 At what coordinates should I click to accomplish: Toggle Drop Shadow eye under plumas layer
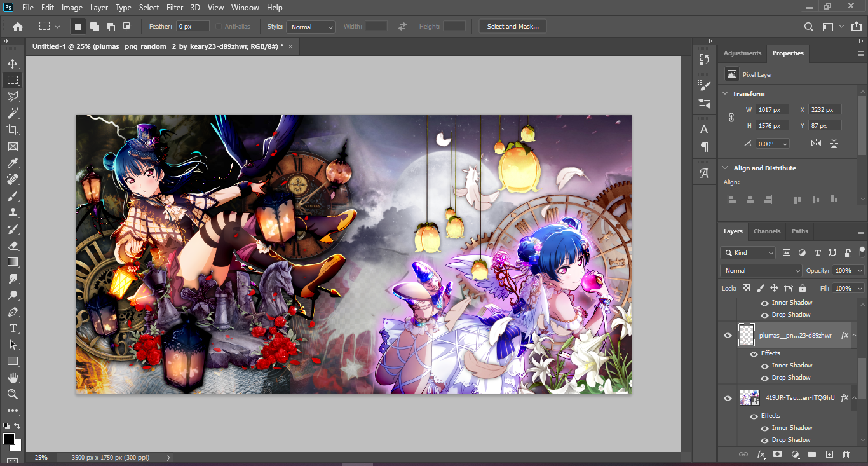tap(765, 378)
